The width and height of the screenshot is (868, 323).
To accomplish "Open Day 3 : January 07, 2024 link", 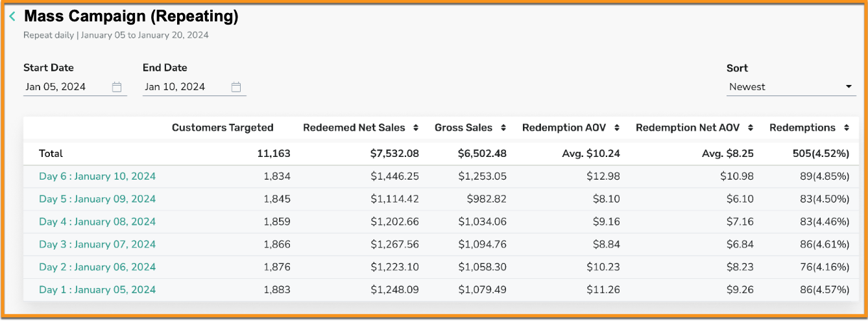I will (97, 245).
